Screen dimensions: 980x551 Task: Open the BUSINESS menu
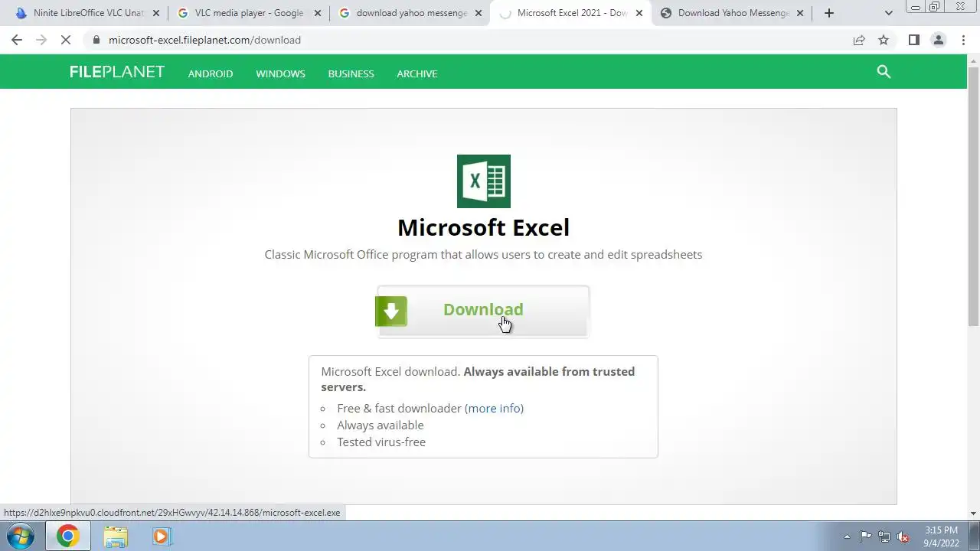point(351,73)
